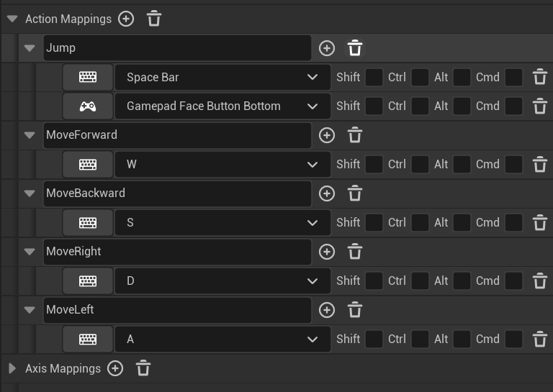Delete all Action Mappings via trash icon
Screen dimensions: 553x392
pyautogui.click(x=154, y=19)
